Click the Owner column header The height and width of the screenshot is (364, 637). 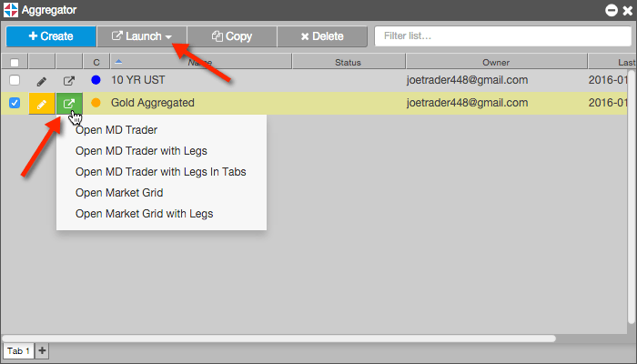tap(496, 62)
